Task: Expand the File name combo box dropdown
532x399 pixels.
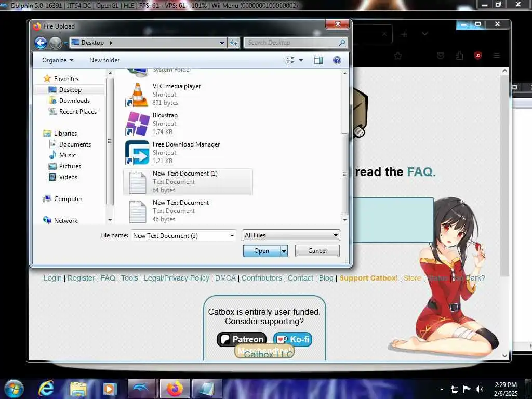Action: (232, 236)
